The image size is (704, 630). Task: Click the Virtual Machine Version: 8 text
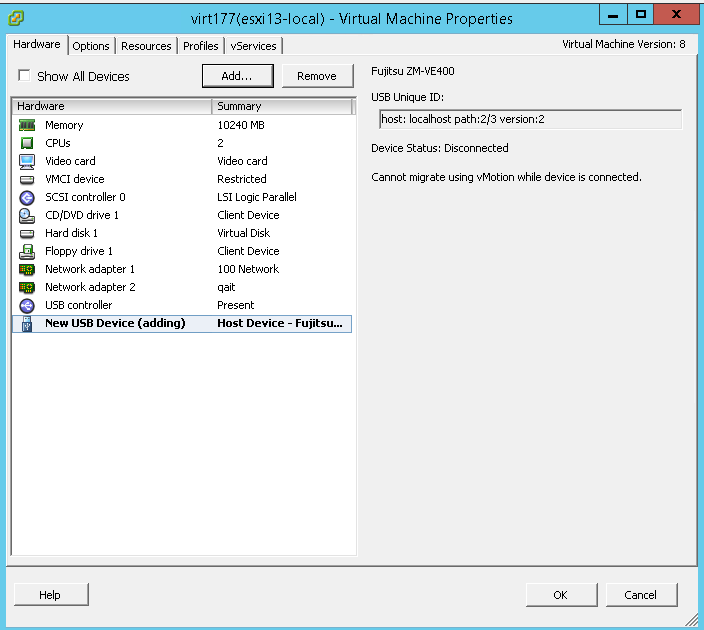point(624,44)
